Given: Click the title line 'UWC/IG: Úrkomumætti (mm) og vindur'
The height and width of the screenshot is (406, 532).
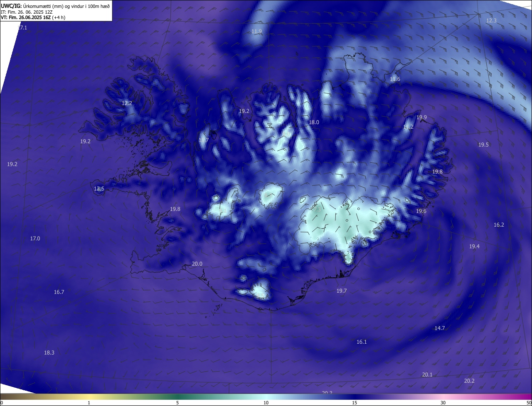Looking at the screenshot, I should pos(56,6).
